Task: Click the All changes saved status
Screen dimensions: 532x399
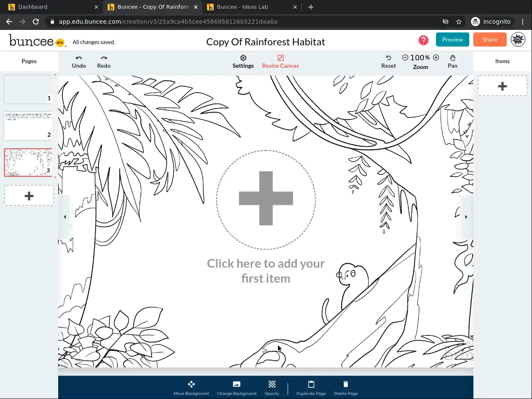Action: tap(94, 42)
